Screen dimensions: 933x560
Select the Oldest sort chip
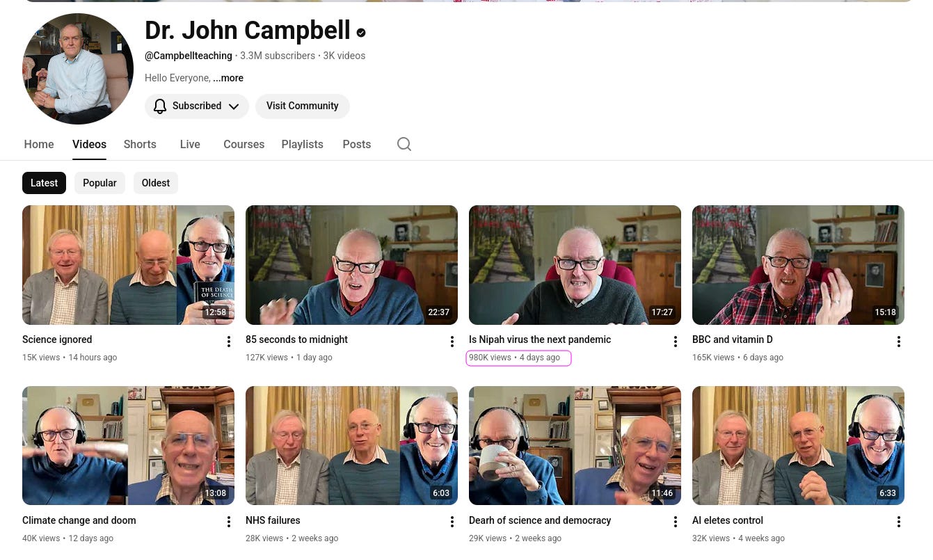point(156,183)
